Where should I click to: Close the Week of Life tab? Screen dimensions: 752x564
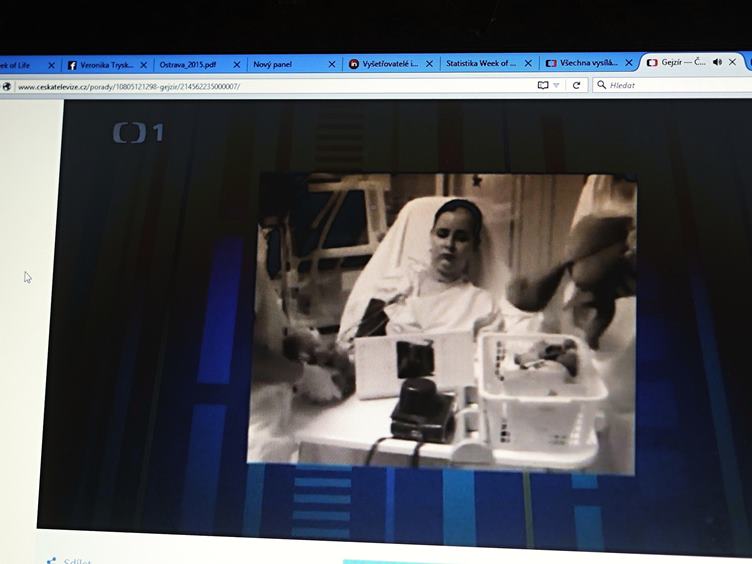tap(51, 65)
